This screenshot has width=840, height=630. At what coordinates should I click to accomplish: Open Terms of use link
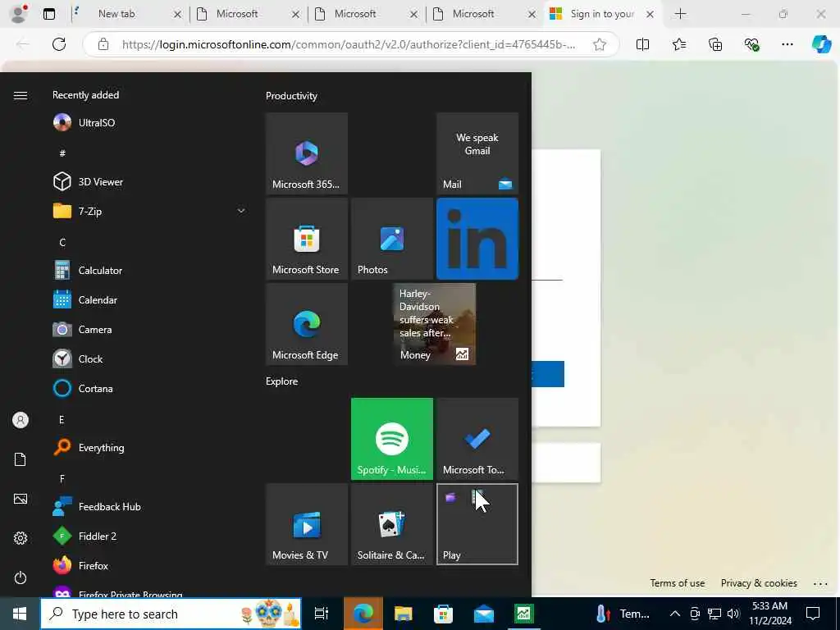tap(677, 583)
